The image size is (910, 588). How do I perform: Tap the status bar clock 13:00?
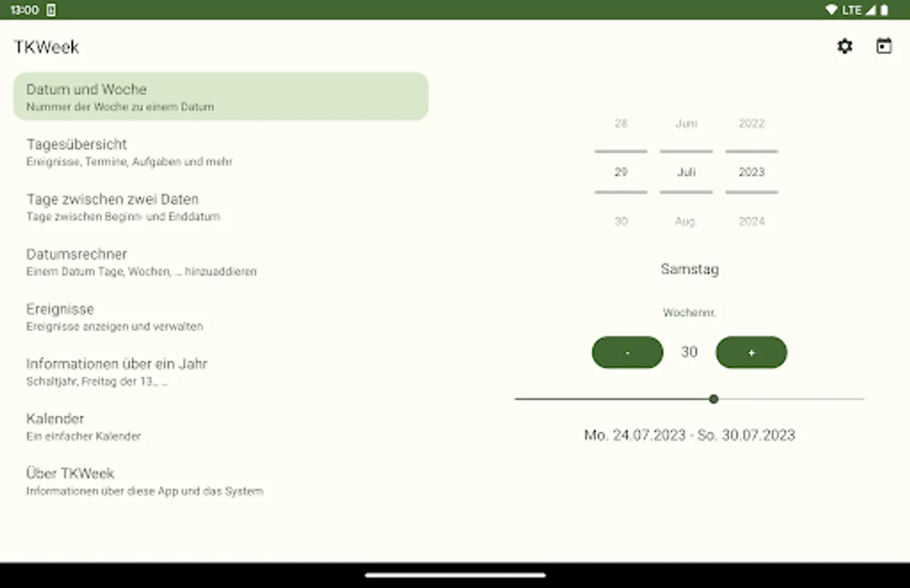tap(25, 10)
